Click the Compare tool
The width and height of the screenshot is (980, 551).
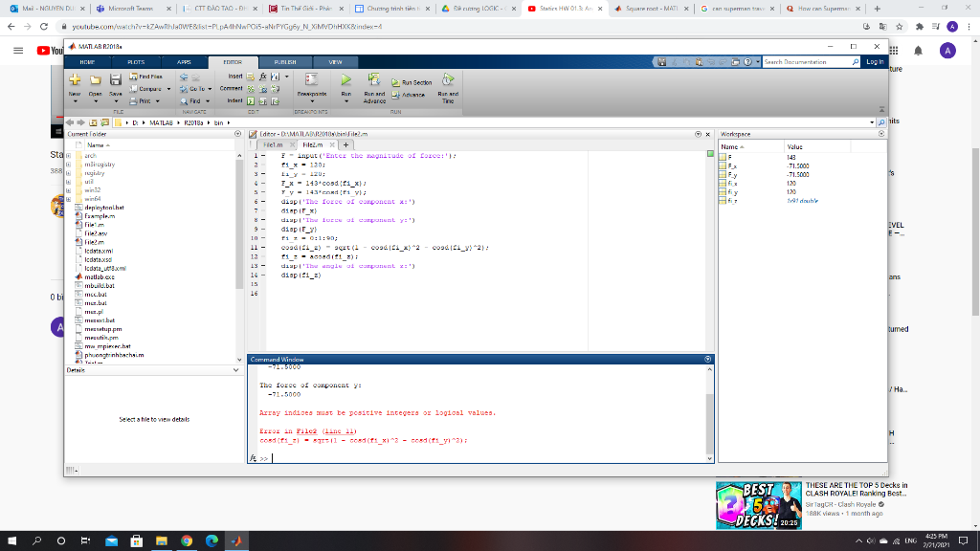coord(146,89)
